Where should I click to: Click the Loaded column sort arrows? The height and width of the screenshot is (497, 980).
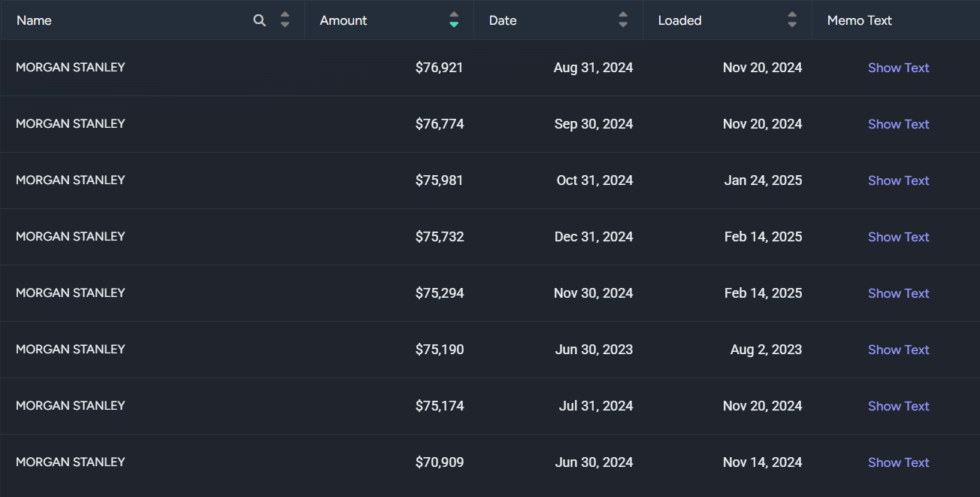[792, 20]
